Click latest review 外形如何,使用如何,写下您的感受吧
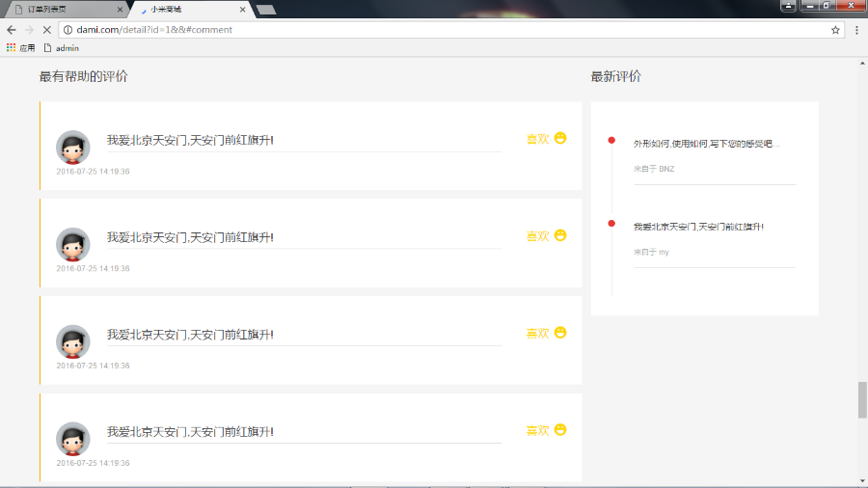This screenshot has height=488, width=868. click(x=706, y=144)
